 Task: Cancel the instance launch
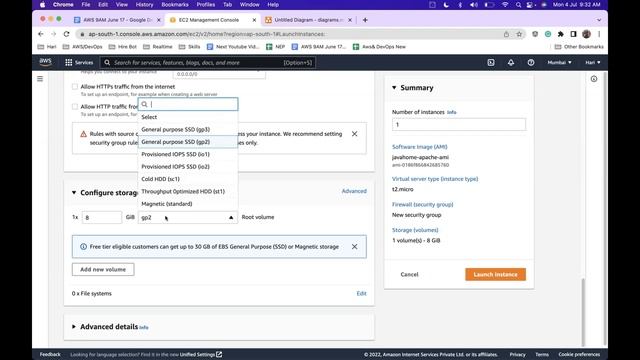[x=409, y=274]
